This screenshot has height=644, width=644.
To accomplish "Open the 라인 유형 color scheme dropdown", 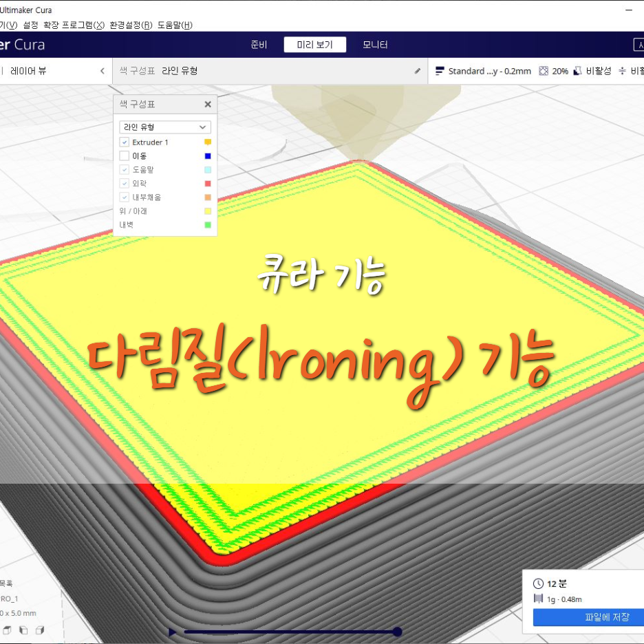I will (x=165, y=127).
